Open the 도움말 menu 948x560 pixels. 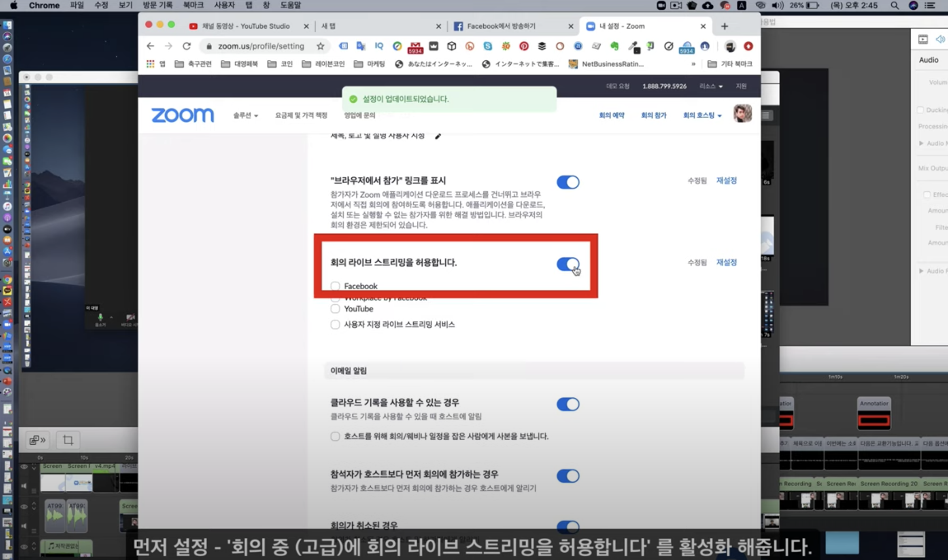point(290,5)
